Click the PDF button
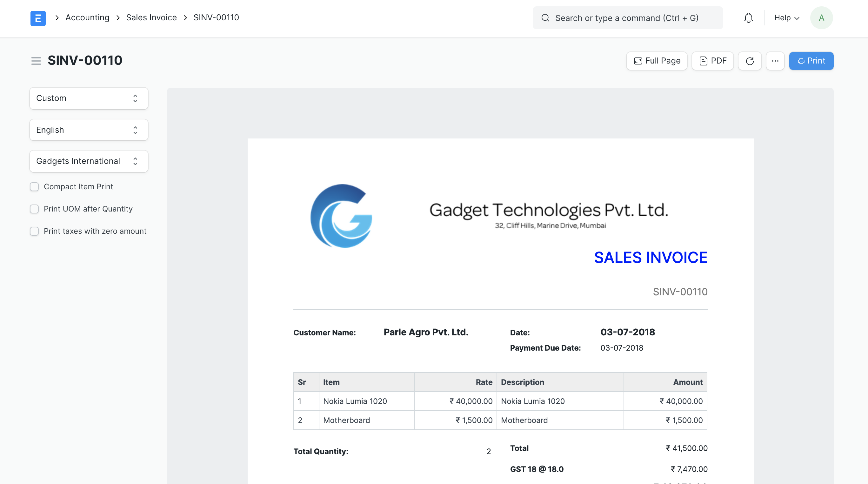This screenshot has height=484, width=868. point(712,61)
